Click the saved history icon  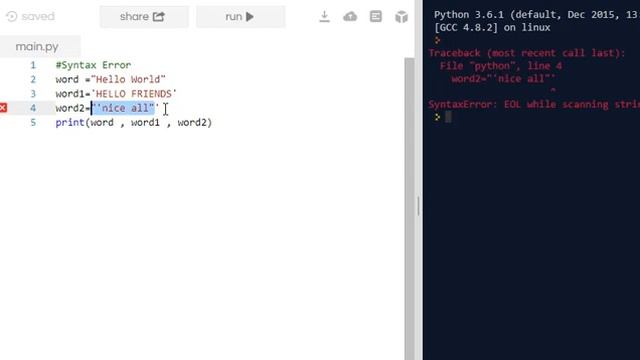coord(11,16)
